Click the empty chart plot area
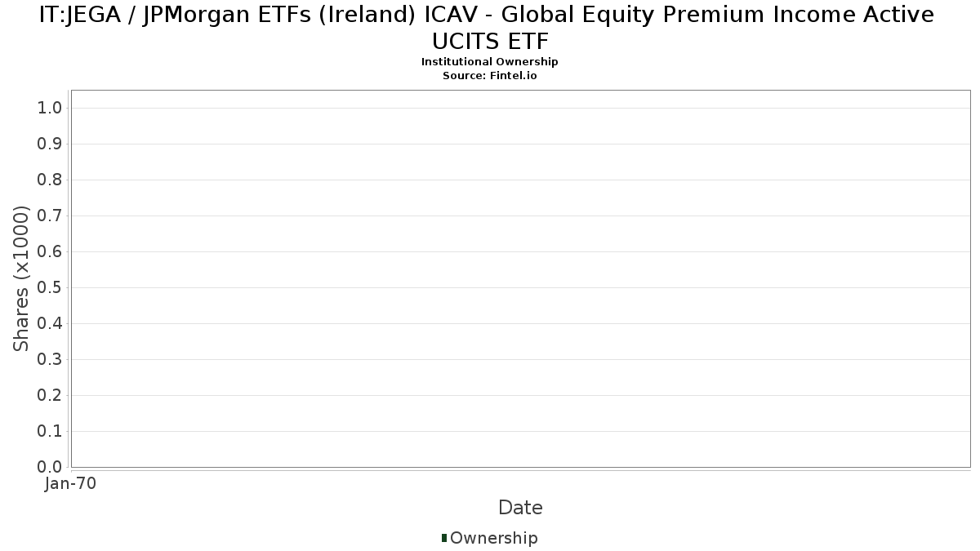Image resolution: width=980 pixels, height=551 pixels. (x=520, y=278)
